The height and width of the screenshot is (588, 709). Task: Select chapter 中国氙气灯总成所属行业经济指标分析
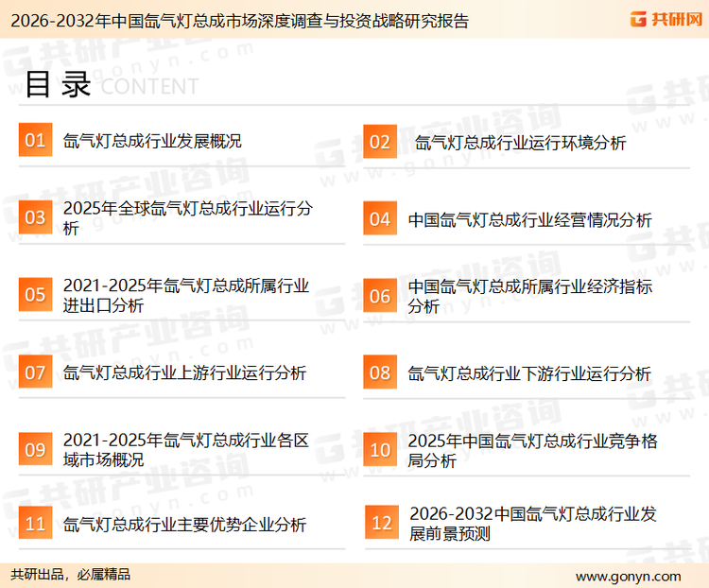coord(530,296)
